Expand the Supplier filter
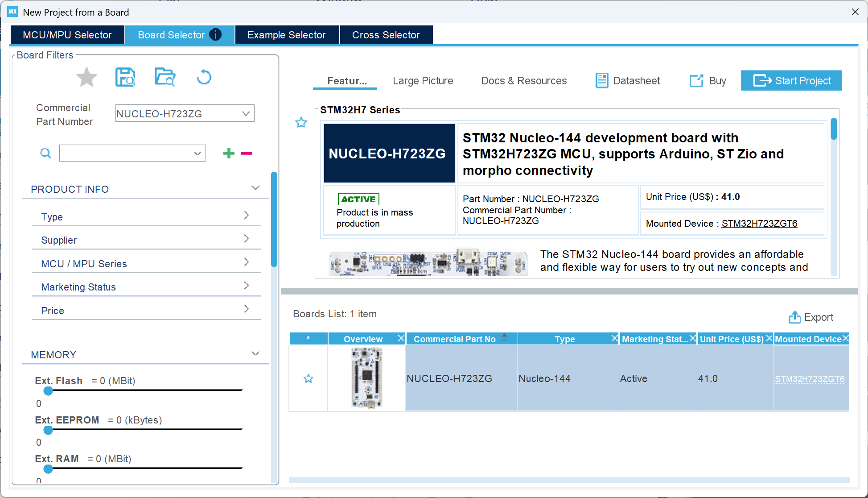This screenshot has height=498, width=868. 247,239
